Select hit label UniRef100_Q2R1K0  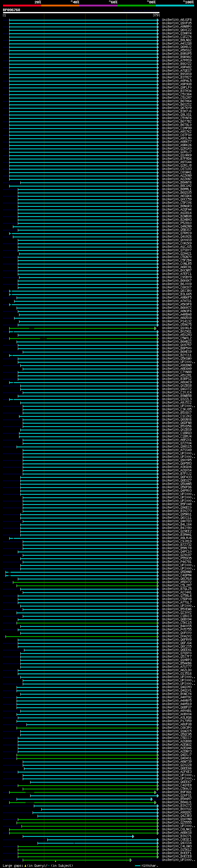(177, 149)
